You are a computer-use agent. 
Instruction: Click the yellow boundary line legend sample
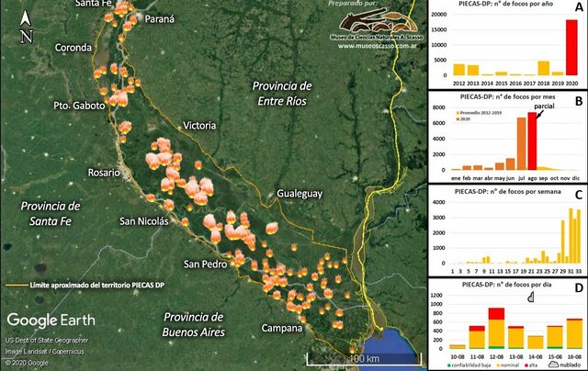click(x=17, y=286)
